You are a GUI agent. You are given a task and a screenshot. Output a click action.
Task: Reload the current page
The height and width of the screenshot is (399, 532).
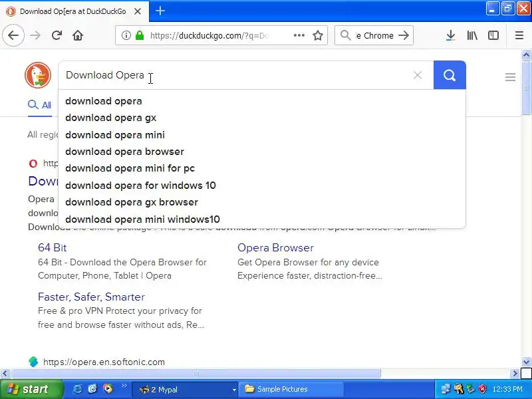pos(57,35)
